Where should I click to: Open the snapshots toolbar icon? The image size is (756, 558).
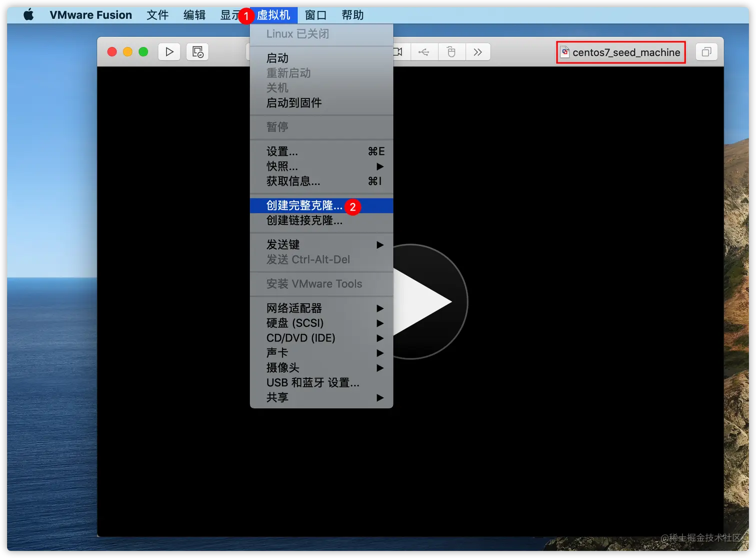(197, 52)
